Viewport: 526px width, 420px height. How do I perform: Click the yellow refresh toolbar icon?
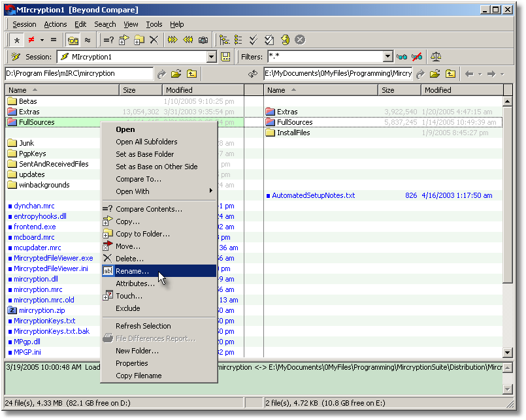click(x=285, y=40)
